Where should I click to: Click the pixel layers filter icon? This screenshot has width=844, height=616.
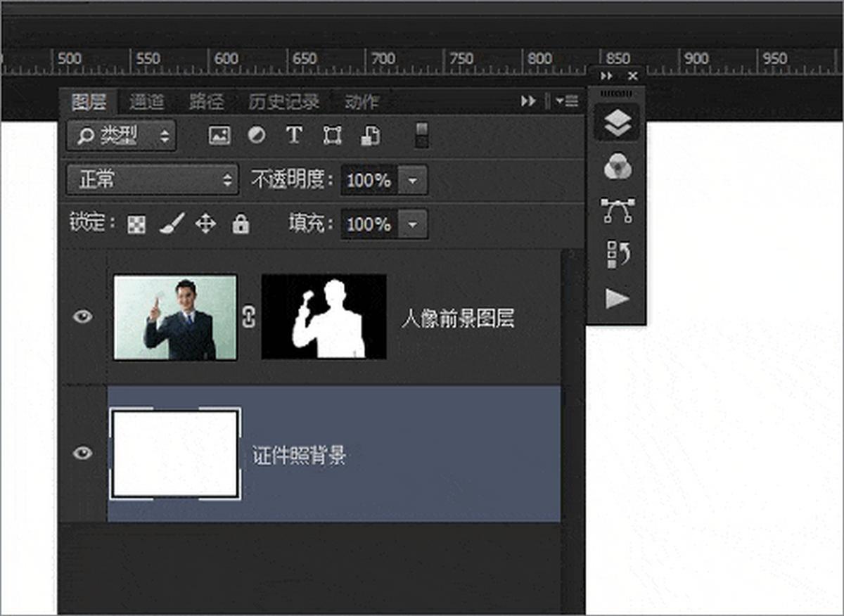[219, 136]
